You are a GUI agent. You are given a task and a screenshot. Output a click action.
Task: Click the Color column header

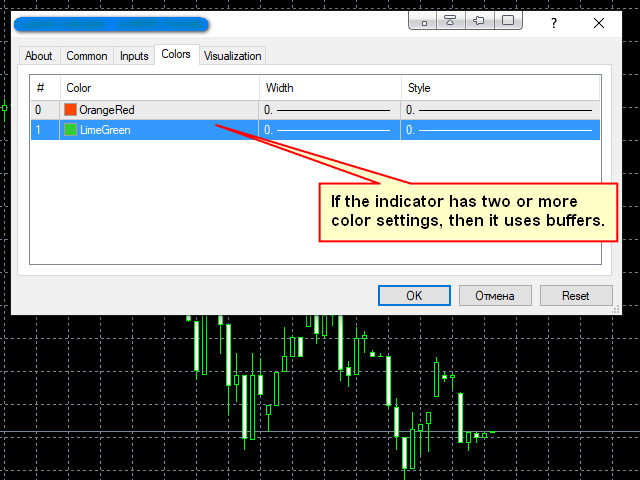(x=160, y=88)
